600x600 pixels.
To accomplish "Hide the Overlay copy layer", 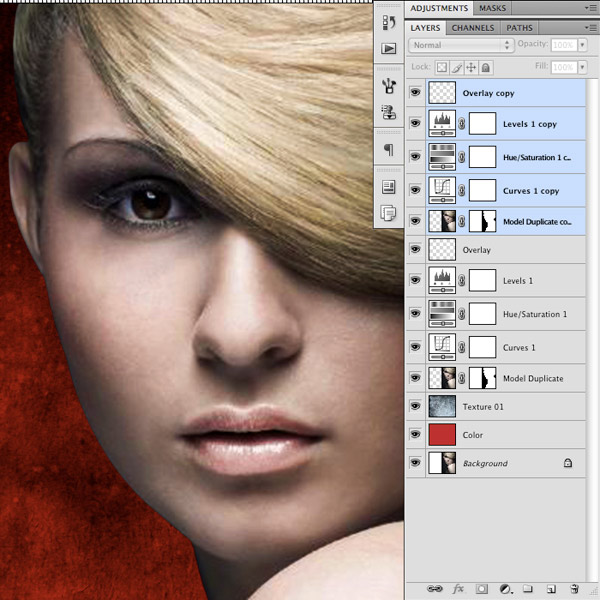I will coord(416,93).
